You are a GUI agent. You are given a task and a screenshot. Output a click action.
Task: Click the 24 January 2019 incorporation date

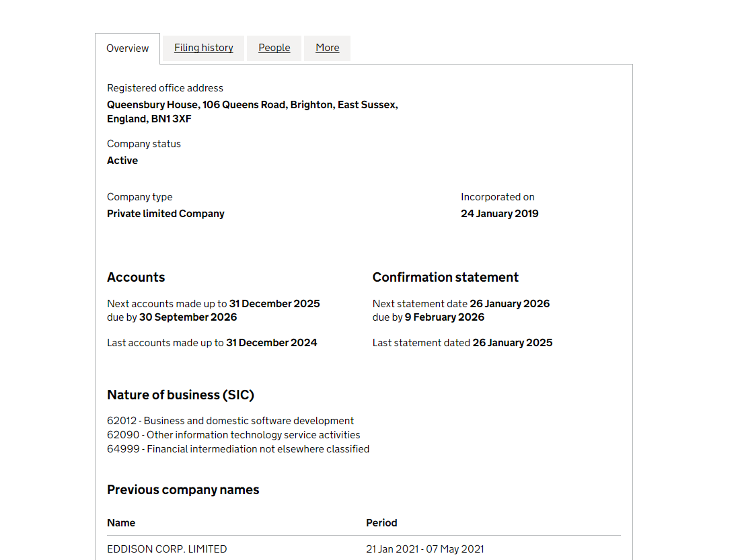pos(499,214)
